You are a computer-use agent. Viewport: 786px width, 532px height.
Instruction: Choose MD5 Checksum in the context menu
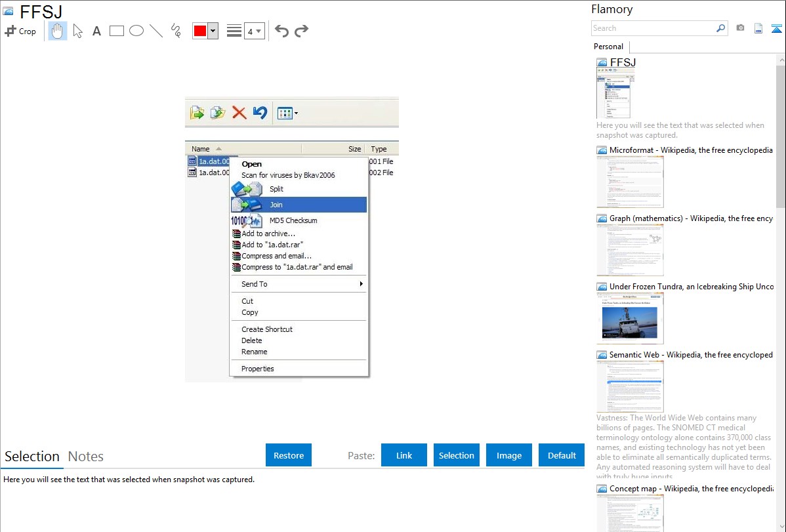299,220
